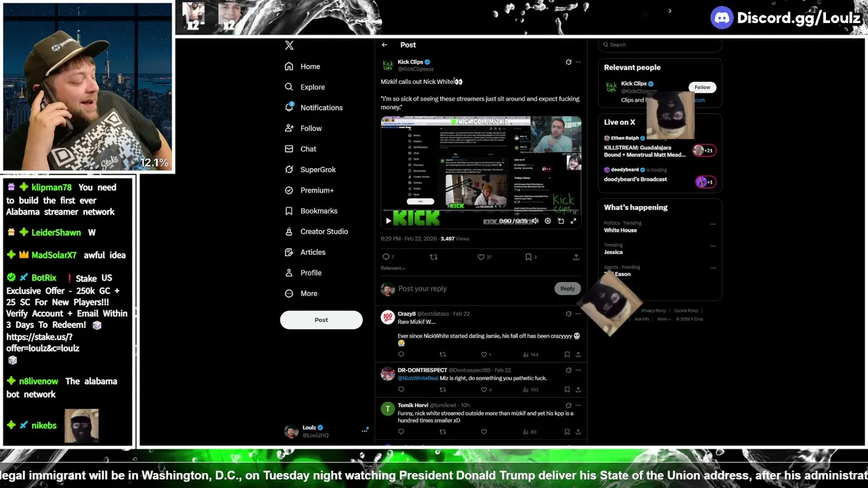
Task: Go back with the Post arrow
Action: pos(384,45)
